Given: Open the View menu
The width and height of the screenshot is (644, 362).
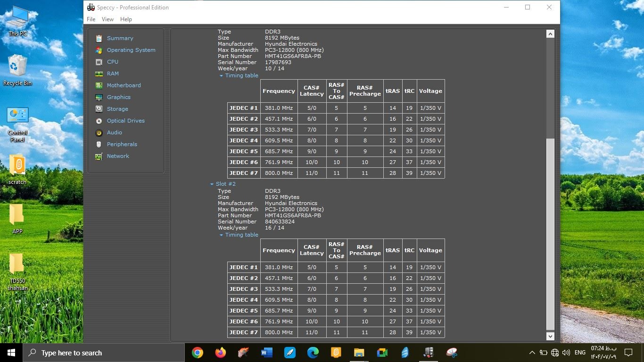Looking at the screenshot, I should click(x=107, y=19).
